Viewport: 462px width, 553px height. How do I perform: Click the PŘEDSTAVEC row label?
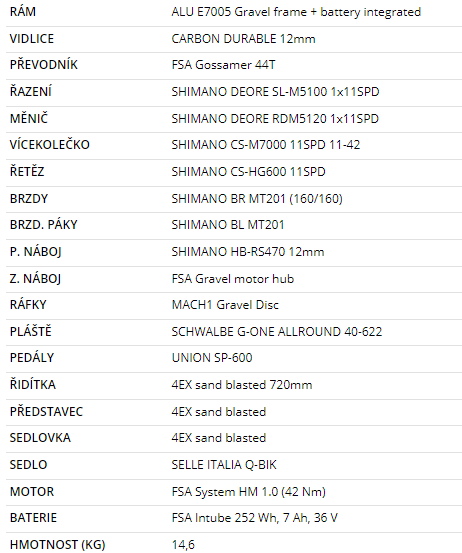[46, 412]
